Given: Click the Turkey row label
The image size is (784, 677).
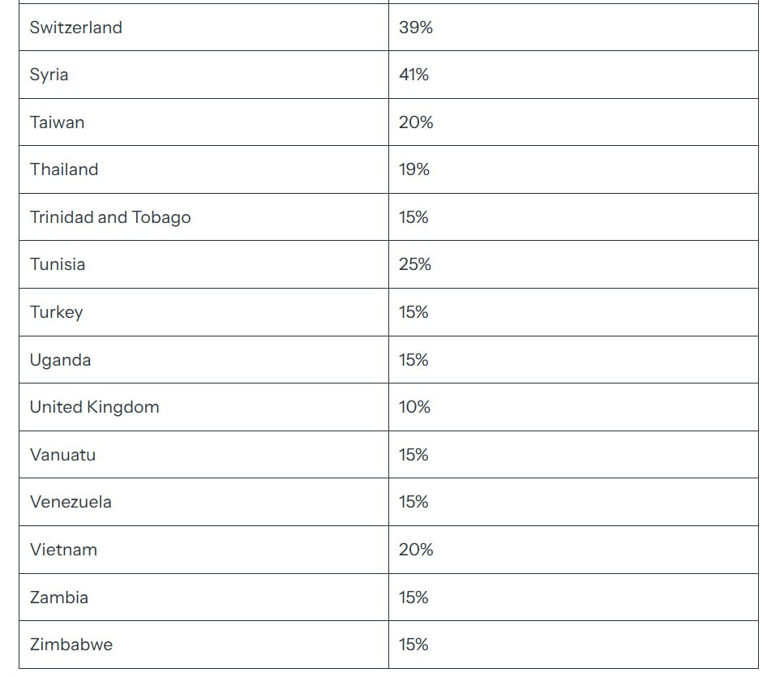Looking at the screenshot, I should [57, 312].
